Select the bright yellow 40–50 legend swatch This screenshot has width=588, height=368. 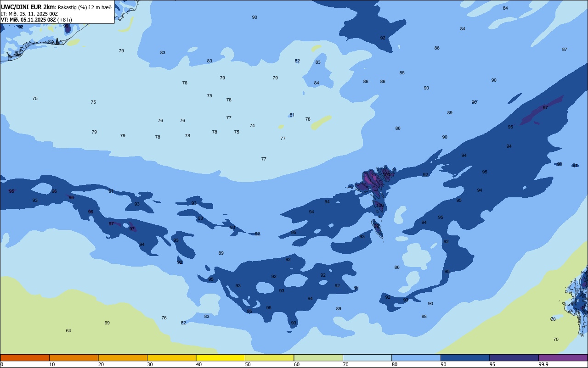tap(220, 357)
